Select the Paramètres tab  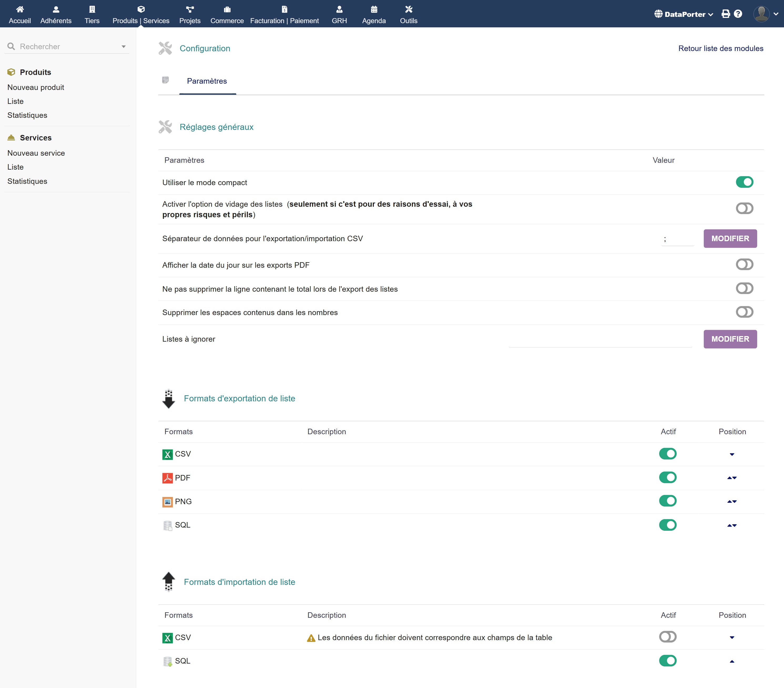click(207, 81)
